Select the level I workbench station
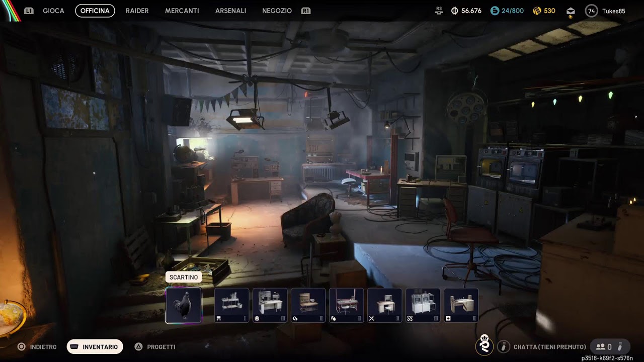Image resolution: width=644 pixels, height=362 pixels. 232,305
